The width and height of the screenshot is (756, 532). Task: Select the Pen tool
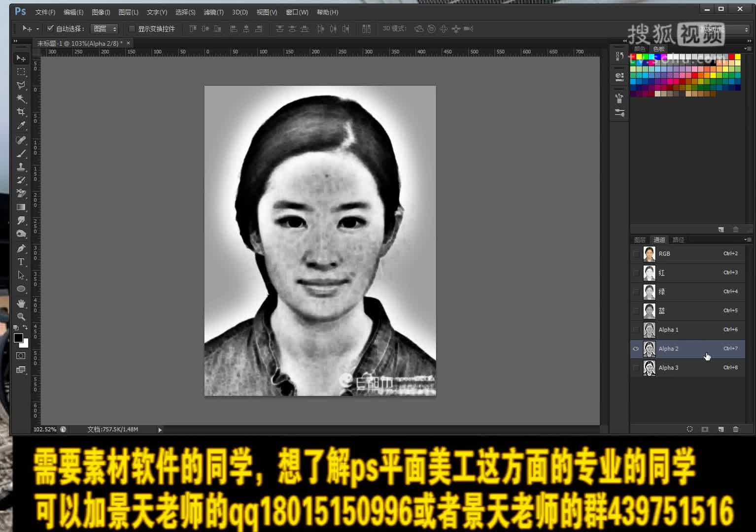coord(21,248)
